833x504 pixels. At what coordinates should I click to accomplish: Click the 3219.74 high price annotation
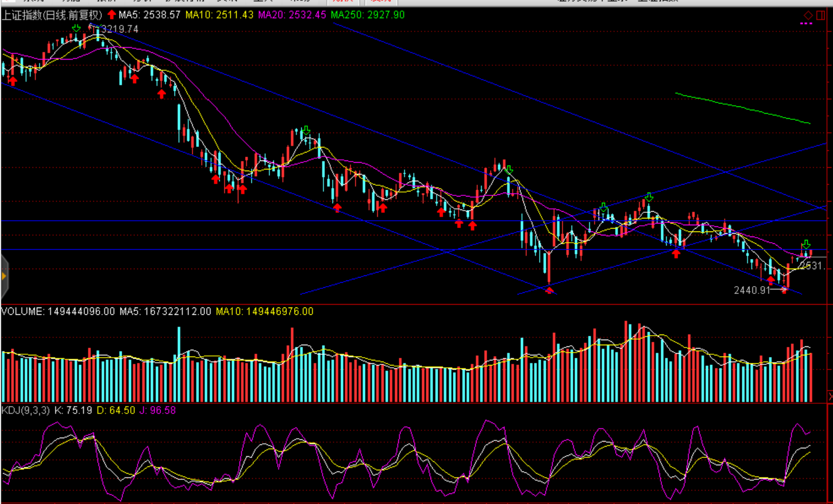point(119,29)
